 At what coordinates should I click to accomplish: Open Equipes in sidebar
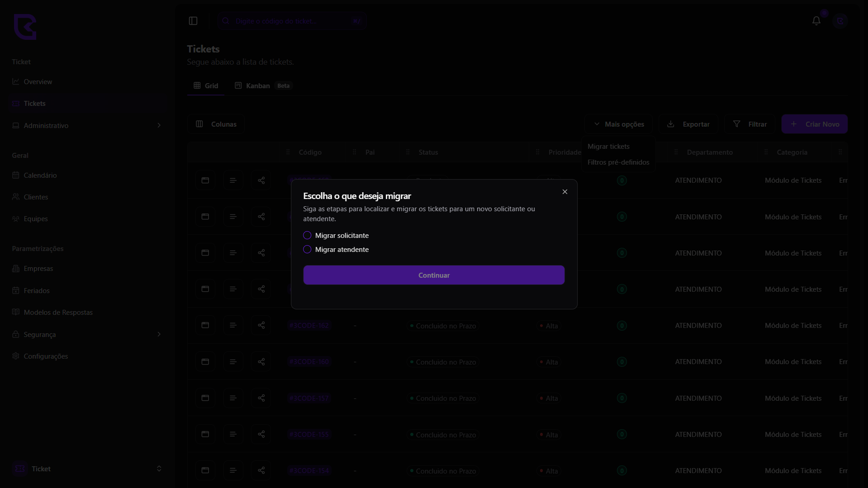[x=36, y=218]
